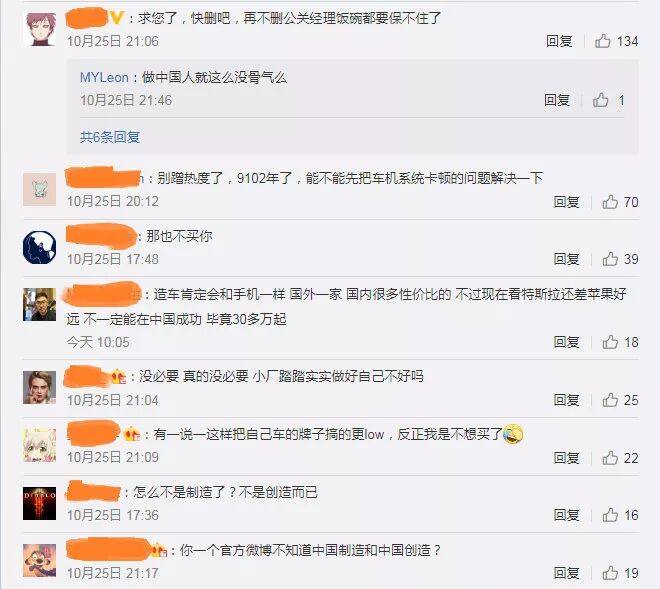Open red-haired anime avatar of top commenter
Image resolution: width=660 pixels, height=589 pixels.
pyautogui.click(x=39, y=29)
